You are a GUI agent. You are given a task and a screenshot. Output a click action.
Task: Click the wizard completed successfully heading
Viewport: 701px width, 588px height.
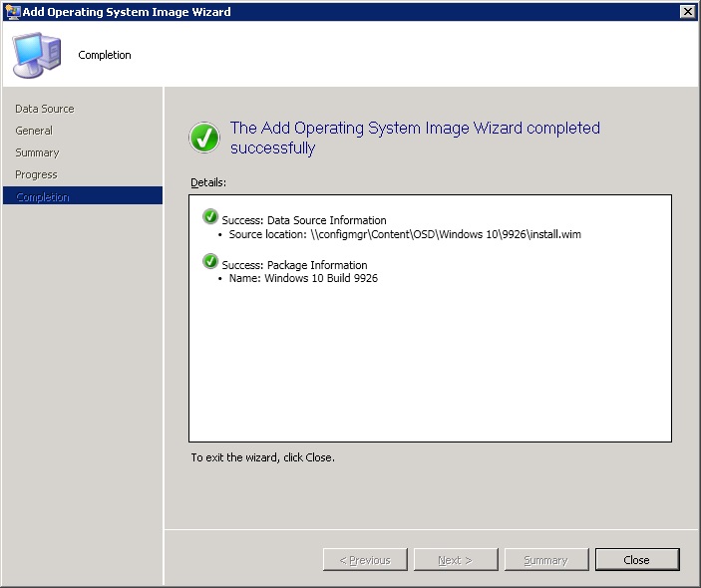point(415,138)
